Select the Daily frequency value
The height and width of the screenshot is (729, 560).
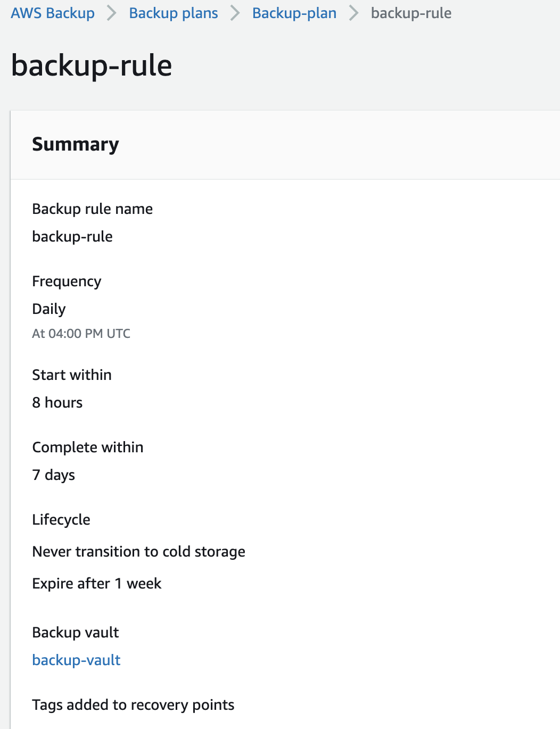click(49, 309)
